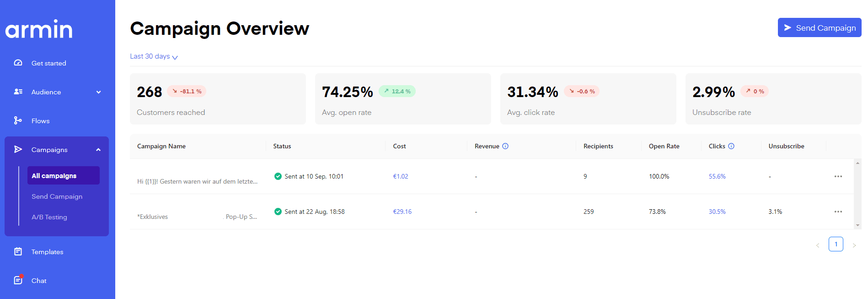Click the Revenue info icon

click(x=505, y=146)
